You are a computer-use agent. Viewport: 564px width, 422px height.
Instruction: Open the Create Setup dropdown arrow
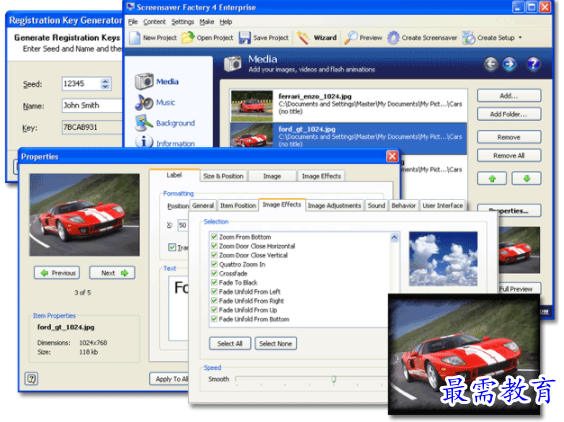coord(520,37)
